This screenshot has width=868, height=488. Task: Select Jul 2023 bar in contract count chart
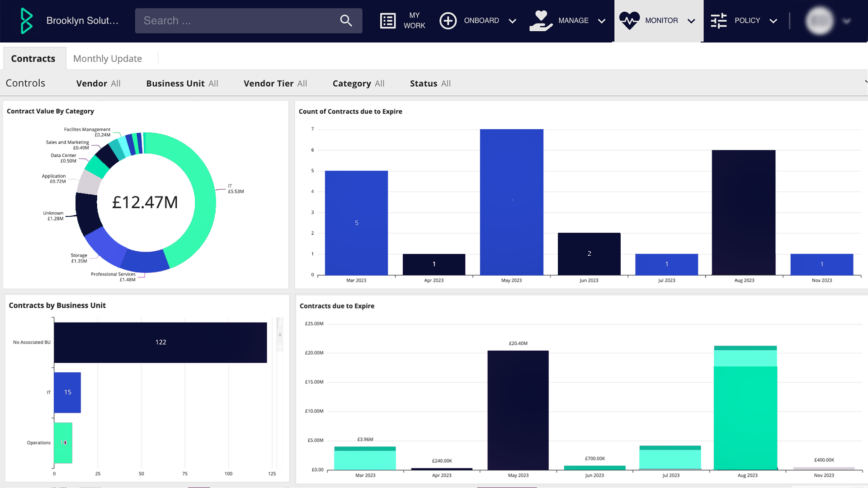pyautogui.click(x=667, y=264)
